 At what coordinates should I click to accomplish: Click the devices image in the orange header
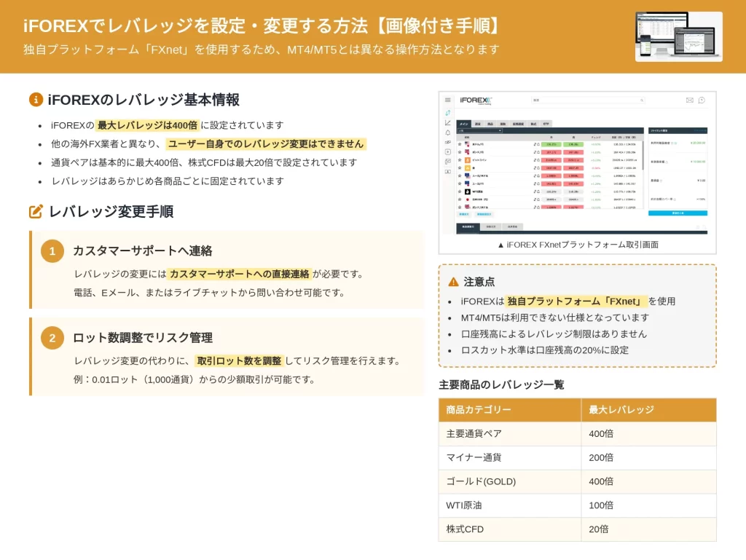coord(679,36)
